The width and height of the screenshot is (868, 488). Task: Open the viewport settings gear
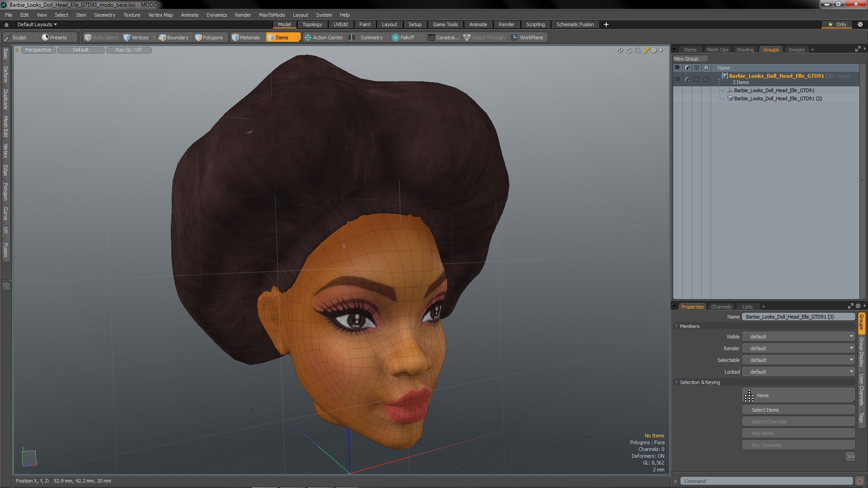654,50
